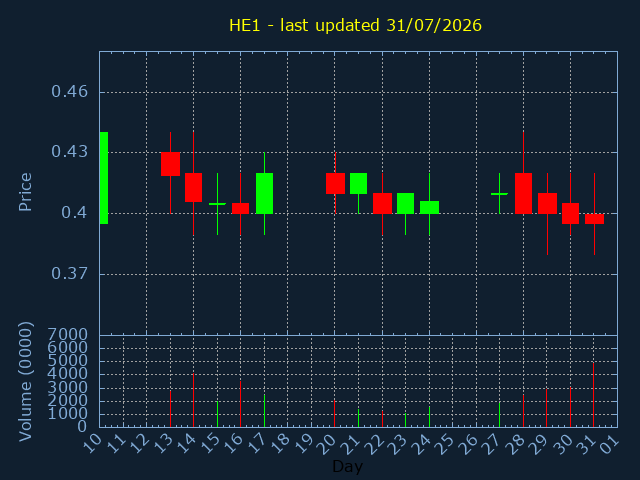The width and height of the screenshot is (640, 480).
Task: Click the green cross candle at day 27
Action: [x=499, y=194]
